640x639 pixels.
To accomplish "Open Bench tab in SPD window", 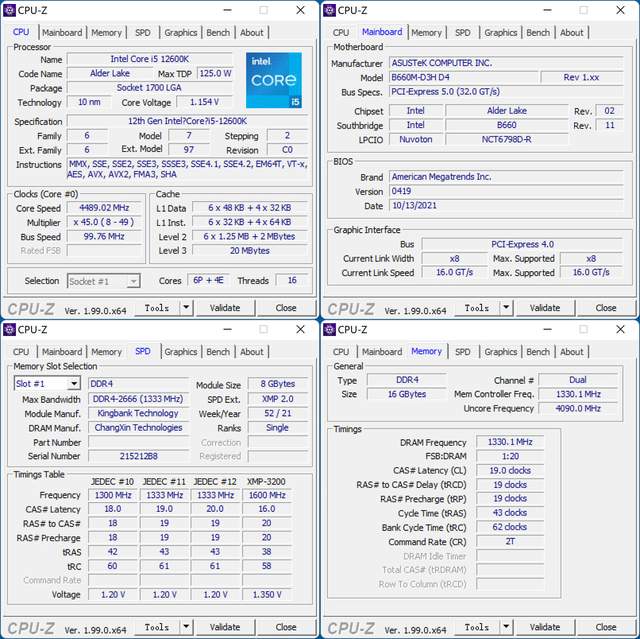I will pos(218,352).
